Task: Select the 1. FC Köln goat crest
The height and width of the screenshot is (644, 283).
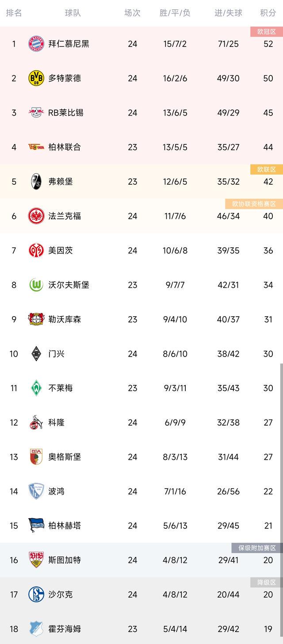Action: (x=36, y=423)
